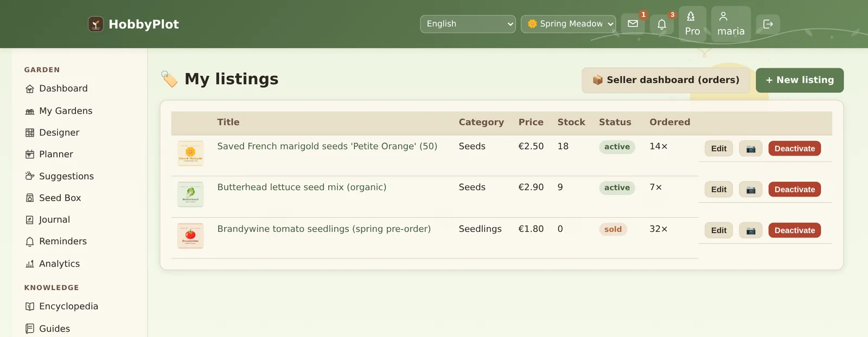868x337 pixels.
Task: Deactivate the Butterhead lettuce listing
Action: tap(795, 189)
